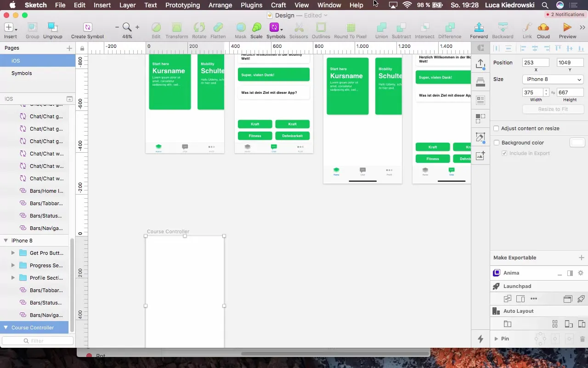
Task: Click the Preview play icon
Action: [x=567, y=28]
